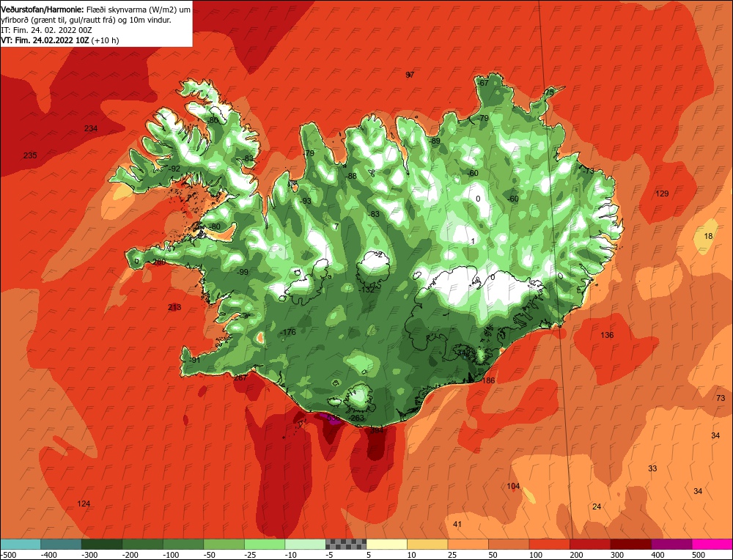Click the value -73 on the east coast
The width and height of the screenshot is (733, 560).
click(588, 171)
